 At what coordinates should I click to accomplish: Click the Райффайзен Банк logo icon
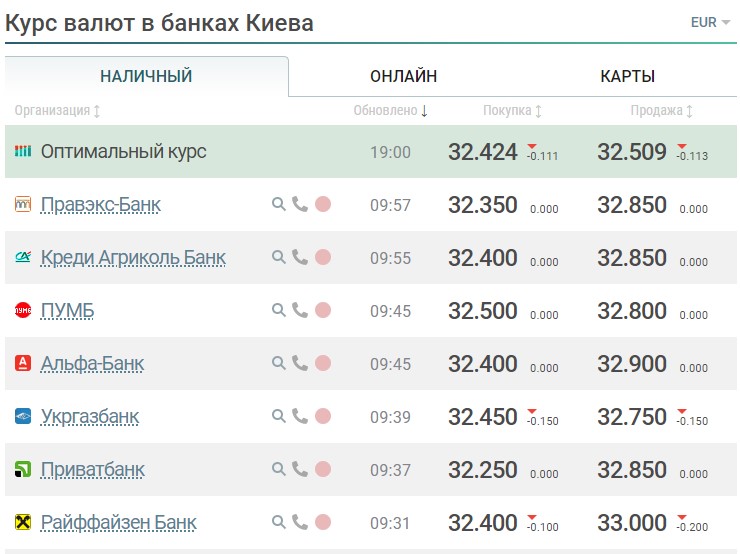click(23, 522)
